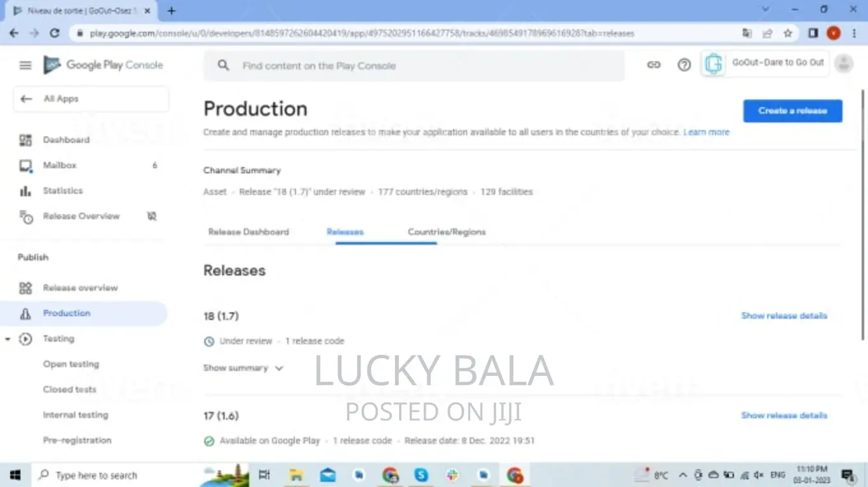Image resolution: width=868 pixels, height=487 pixels.
Task: Open Closed tests in the sidebar
Action: (70, 390)
